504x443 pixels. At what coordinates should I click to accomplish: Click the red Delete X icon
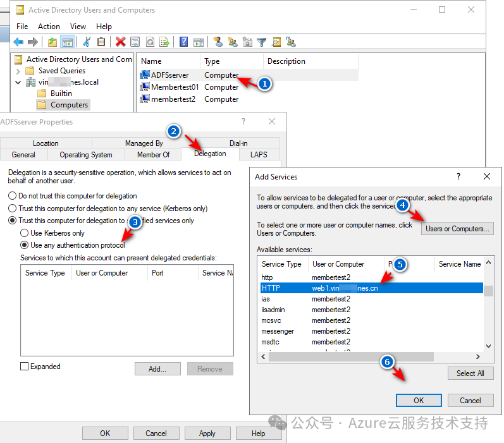click(x=121, y=42)
